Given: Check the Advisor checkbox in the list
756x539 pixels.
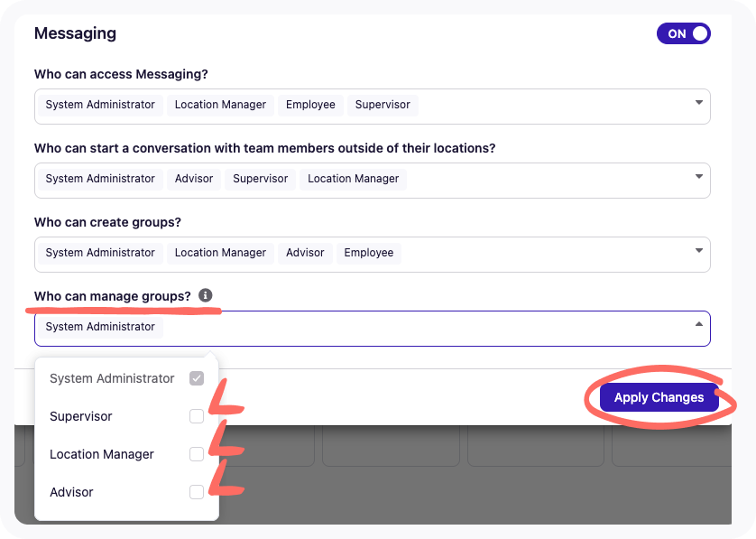Looking at the screenshot, I should coord(197,492).
